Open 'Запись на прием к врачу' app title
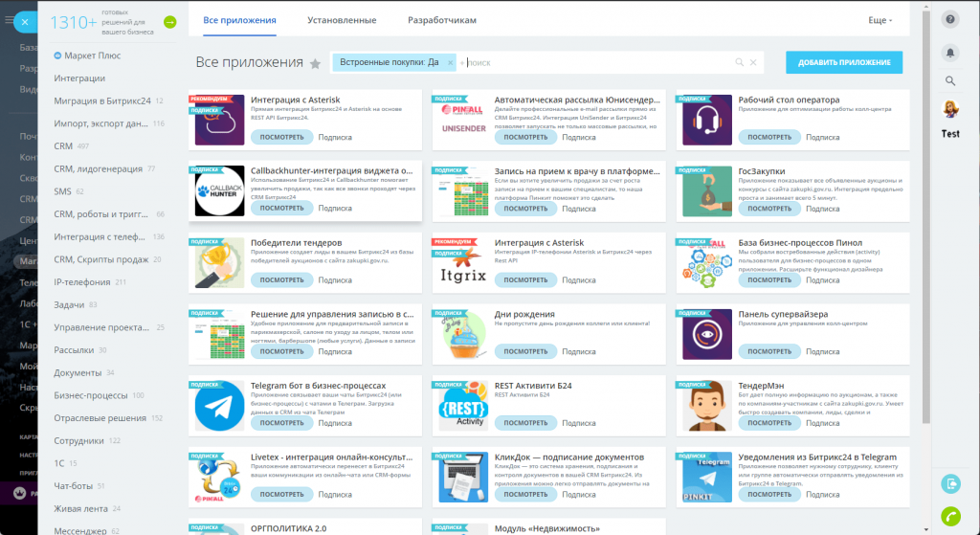The width and height of the screenshot is (980, 535). point(577,171)
